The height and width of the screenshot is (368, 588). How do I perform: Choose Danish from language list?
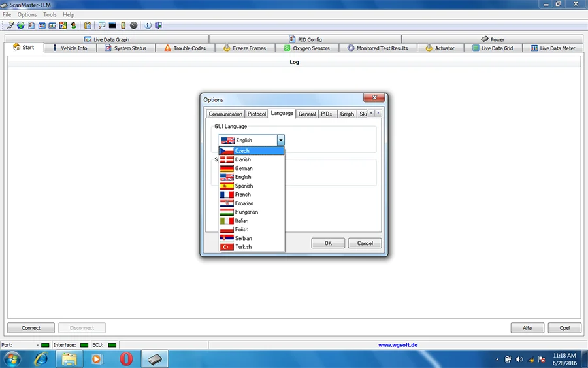coord(252,159)
